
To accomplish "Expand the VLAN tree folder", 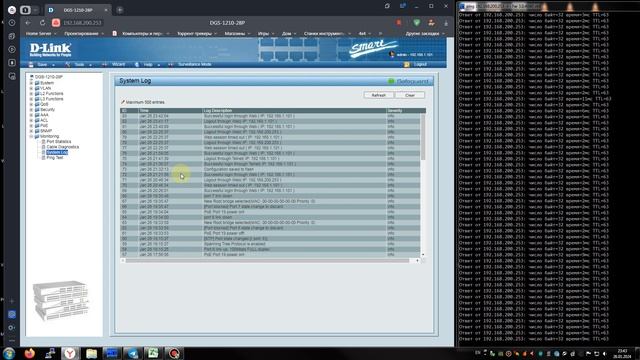I will [31, 88].
